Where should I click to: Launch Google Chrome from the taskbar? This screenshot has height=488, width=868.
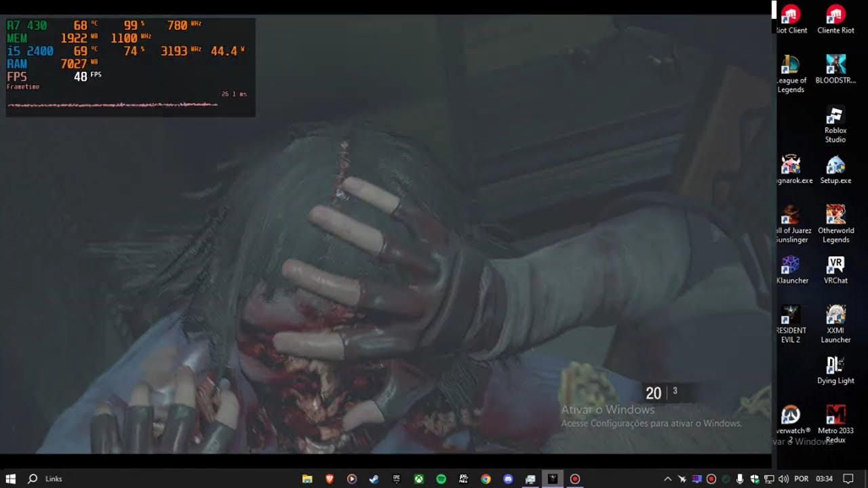tap(486, 479)
